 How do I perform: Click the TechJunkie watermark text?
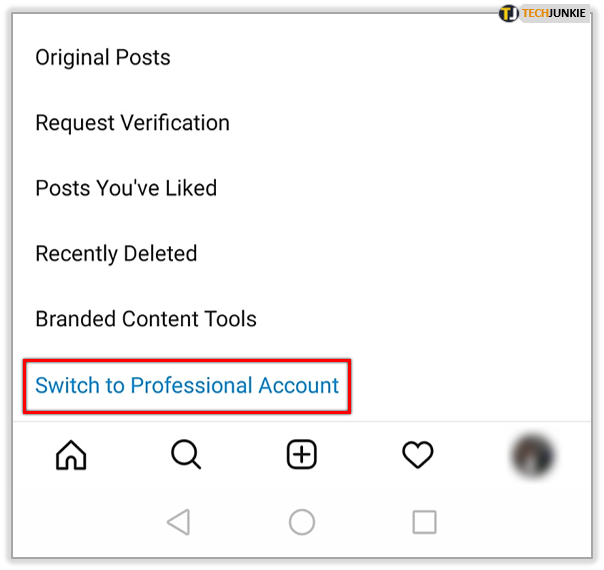pyautogui.click(x=554, y=13)
